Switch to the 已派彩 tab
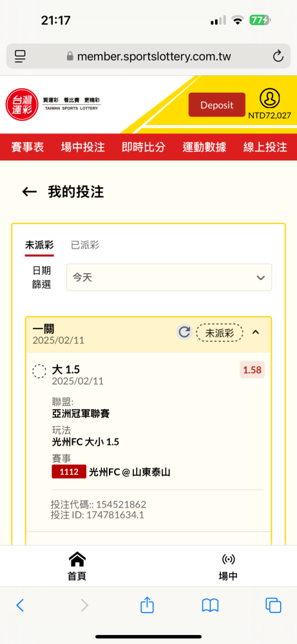 click(x=85, y=245)
